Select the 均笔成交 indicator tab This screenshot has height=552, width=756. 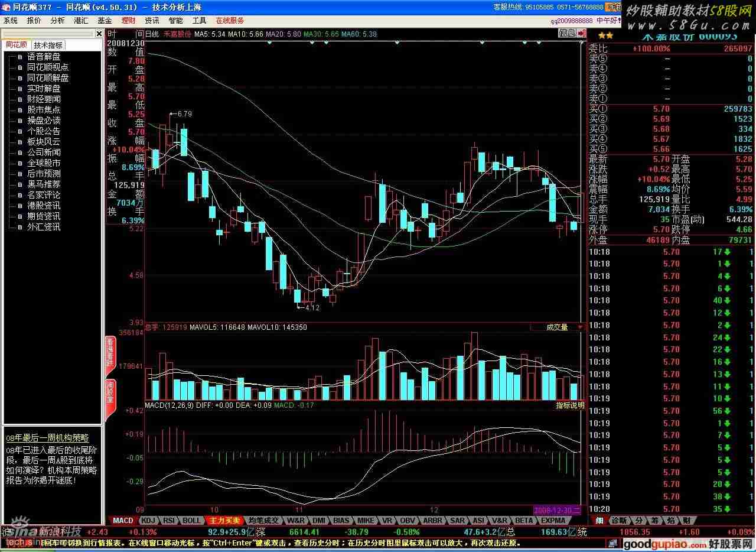(x=263, y=521)
